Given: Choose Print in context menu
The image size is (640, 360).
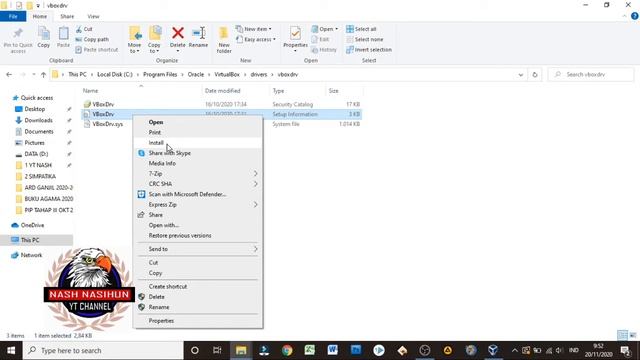Looking at the screenshot, I should coord(155,132).
